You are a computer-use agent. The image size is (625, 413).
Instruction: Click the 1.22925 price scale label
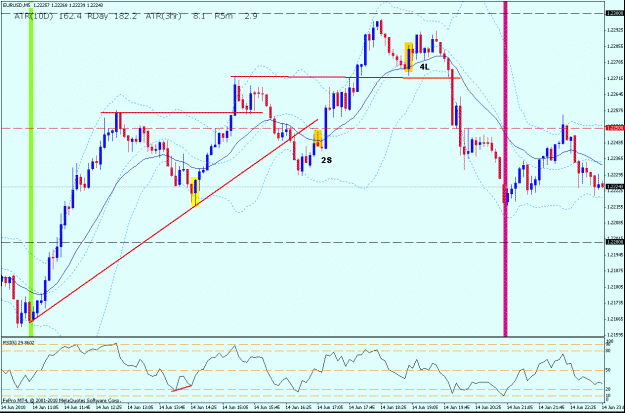point(614,30)
